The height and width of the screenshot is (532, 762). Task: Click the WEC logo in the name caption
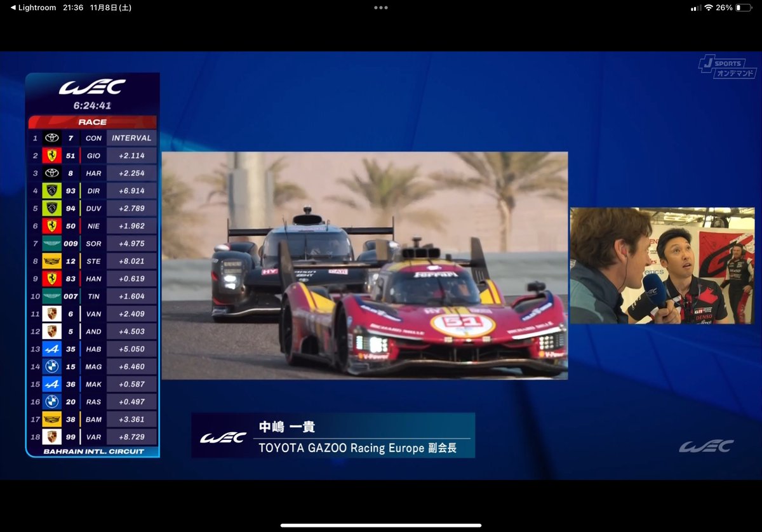pos(223,437)
